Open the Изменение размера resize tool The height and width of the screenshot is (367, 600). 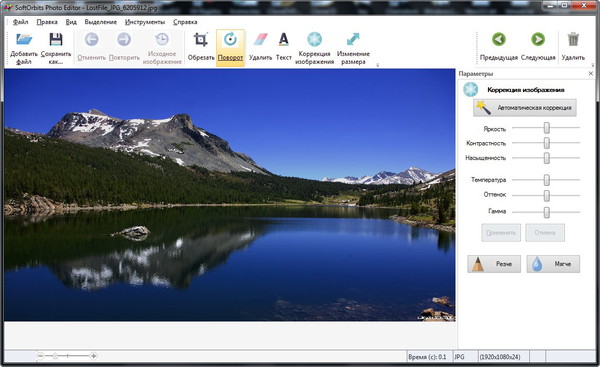pos(353,39)
